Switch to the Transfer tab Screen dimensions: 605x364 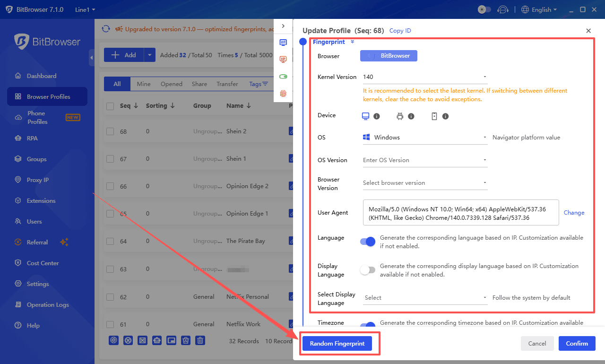point(227,84)
